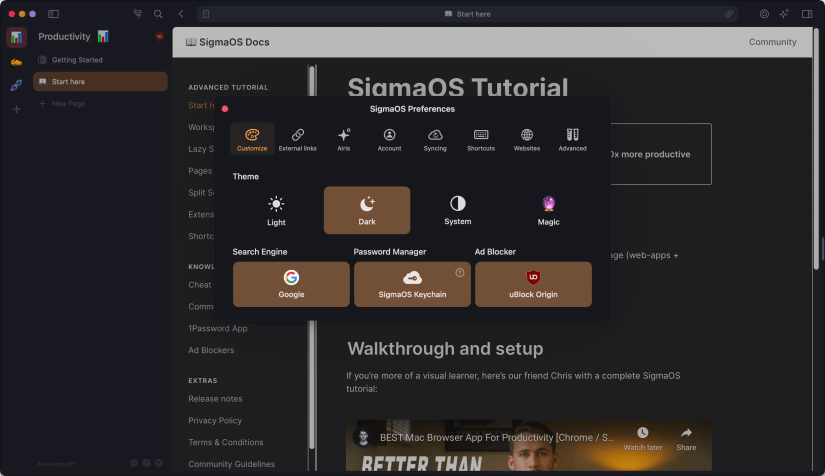The width and height of the screenshot is (825, 476).
Task: Click the grid icon in sidebar footer
Action: point(134,463)
